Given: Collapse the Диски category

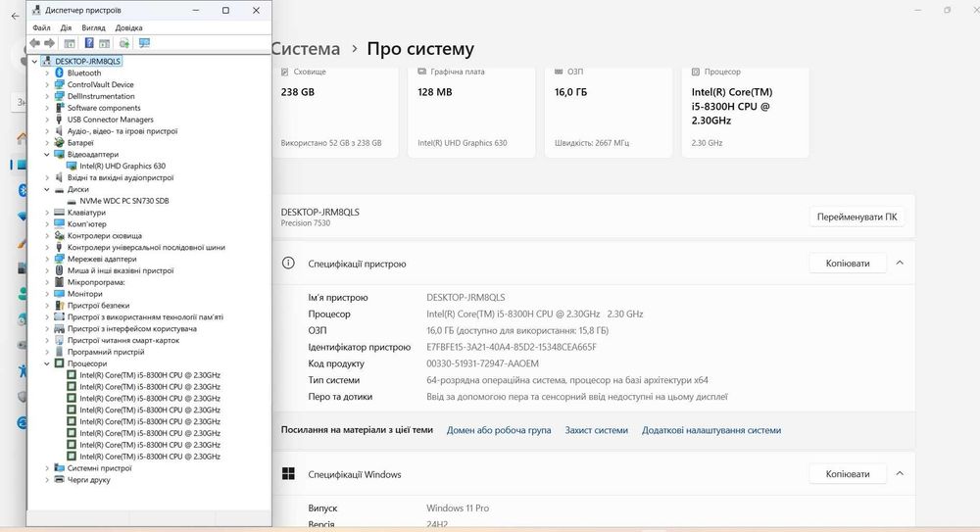Looking at the screenshot, I should [x=47, y=189].
